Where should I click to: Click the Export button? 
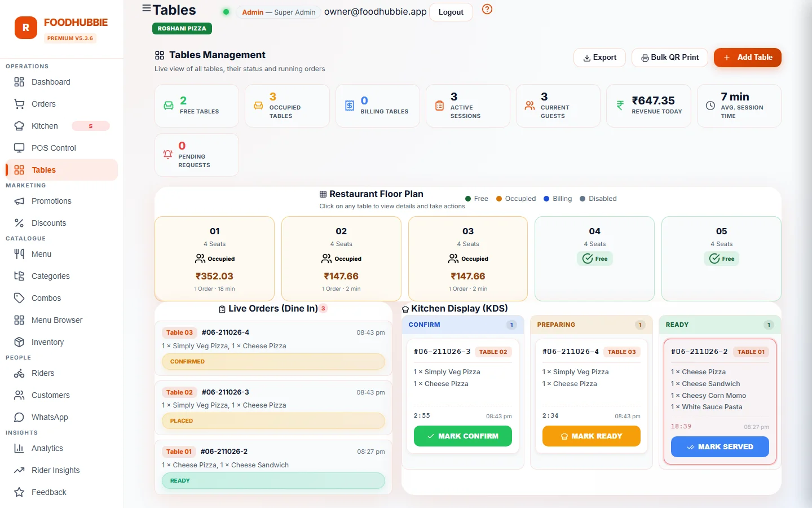[599, 58]
